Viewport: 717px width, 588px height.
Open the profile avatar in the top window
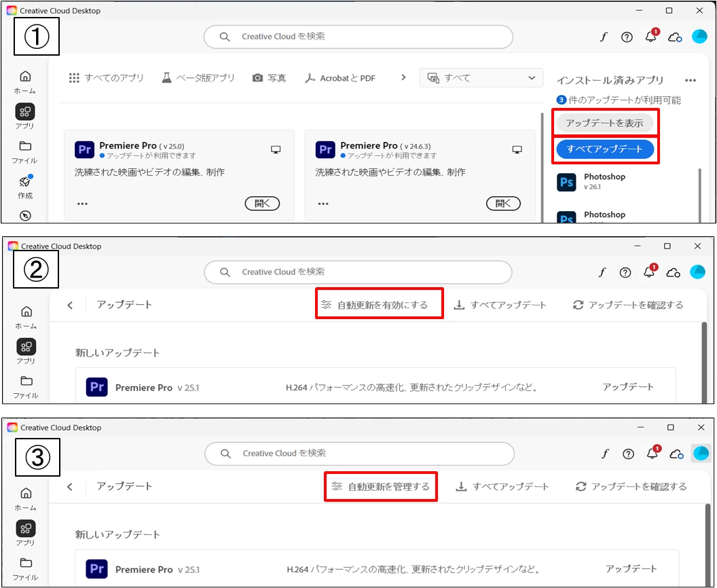[699, 36]
